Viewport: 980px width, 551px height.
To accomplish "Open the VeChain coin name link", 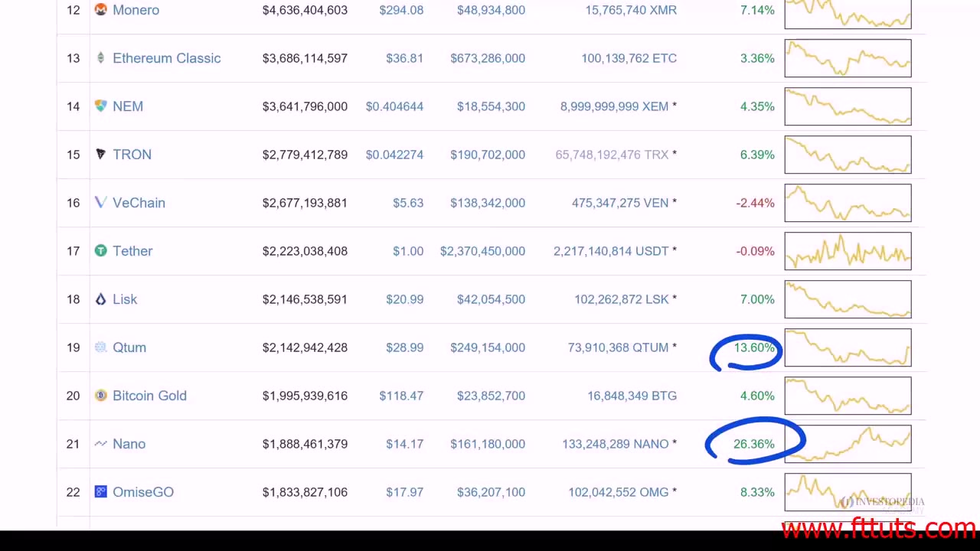I will [x=139, y=203].
